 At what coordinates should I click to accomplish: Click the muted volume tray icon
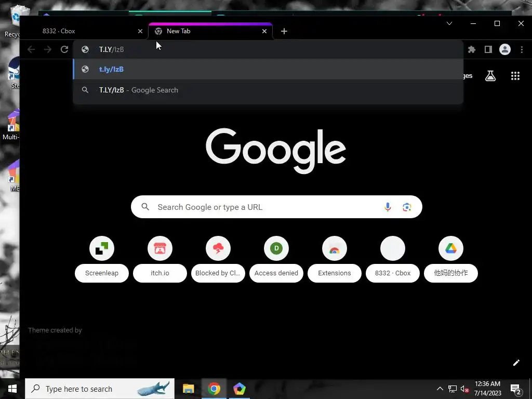465,389
